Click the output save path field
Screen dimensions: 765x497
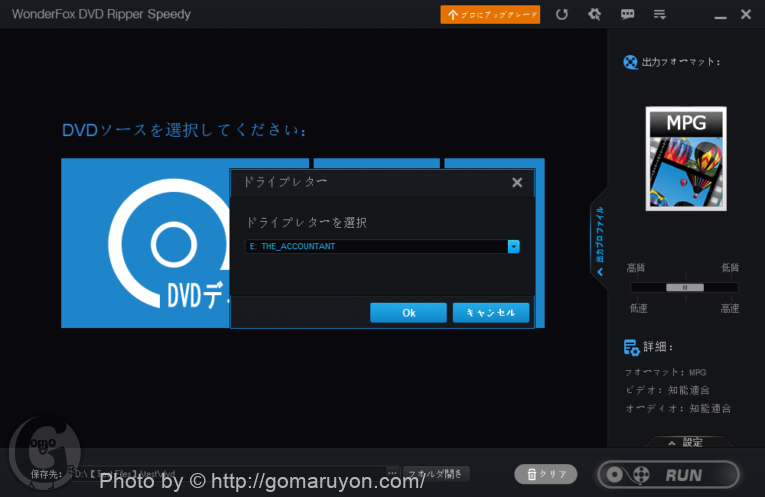point(228,474)
